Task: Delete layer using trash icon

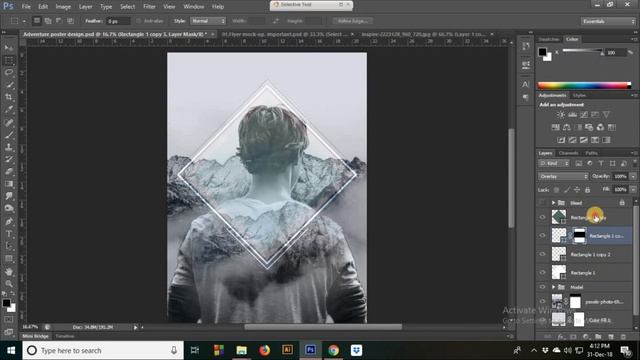Action: (623, 337)
